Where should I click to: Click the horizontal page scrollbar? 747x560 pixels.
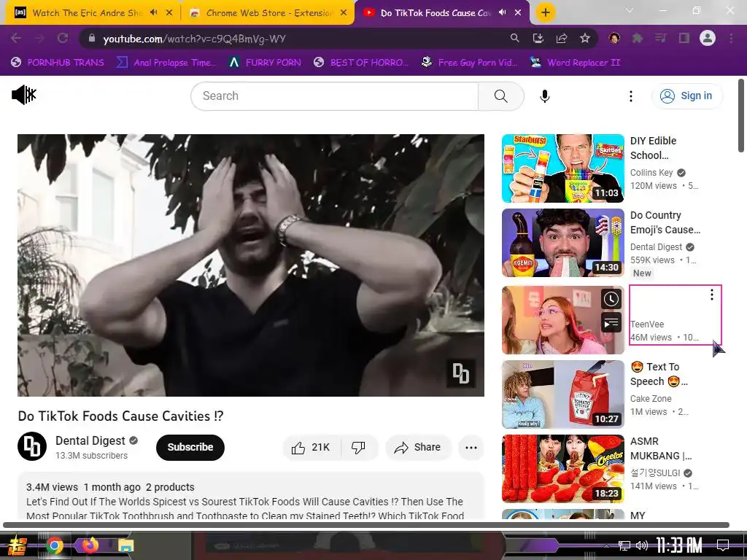point(366,525)
